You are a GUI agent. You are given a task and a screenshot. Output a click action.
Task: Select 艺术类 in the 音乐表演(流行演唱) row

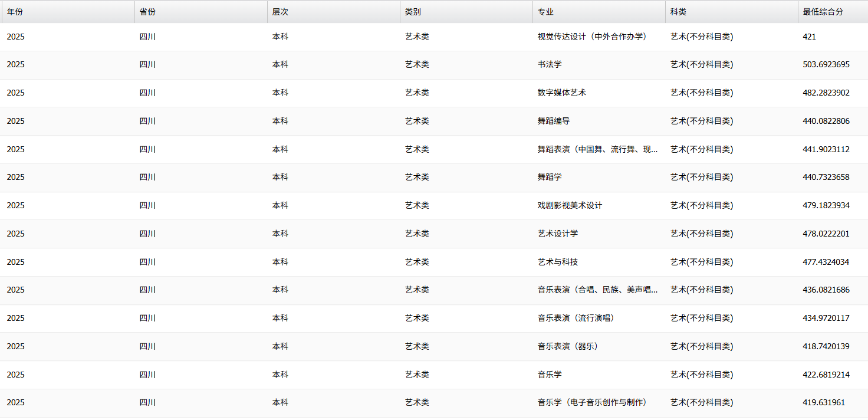pos(417,318)
